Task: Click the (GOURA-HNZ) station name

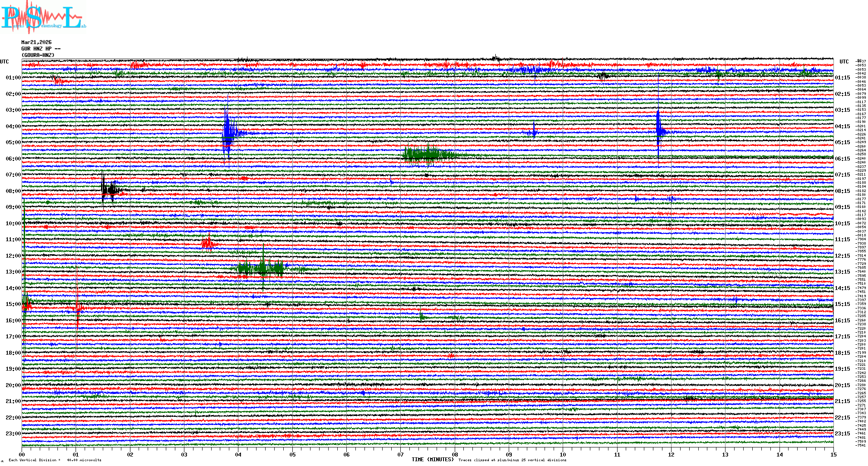Action: point(38,55)
